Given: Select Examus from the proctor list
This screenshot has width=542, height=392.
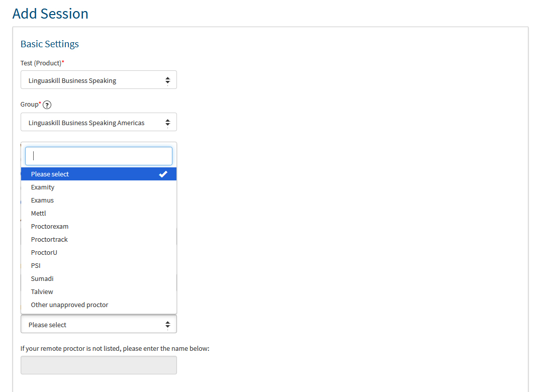Looking at the screenshot, I should (99, 201).
